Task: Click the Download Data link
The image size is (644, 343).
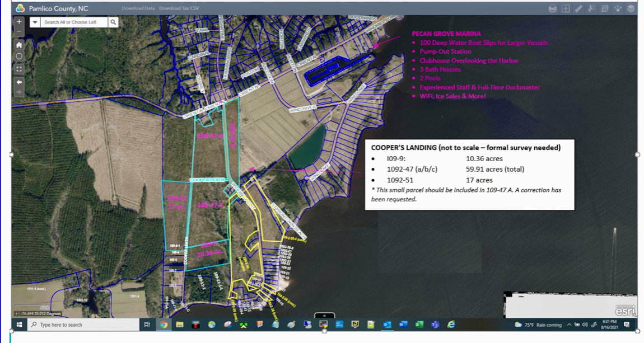Action: [138, 8]
